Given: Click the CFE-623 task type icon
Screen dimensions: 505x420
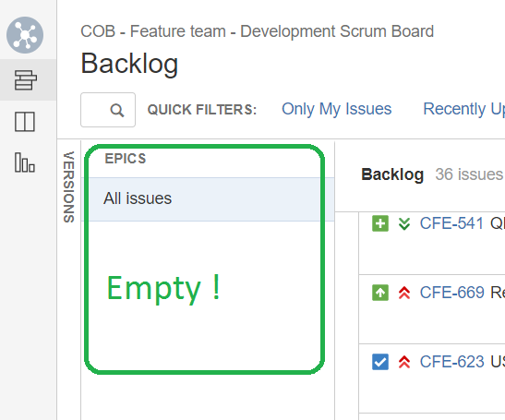Looking at the screenshot, I should coord(380,362).
